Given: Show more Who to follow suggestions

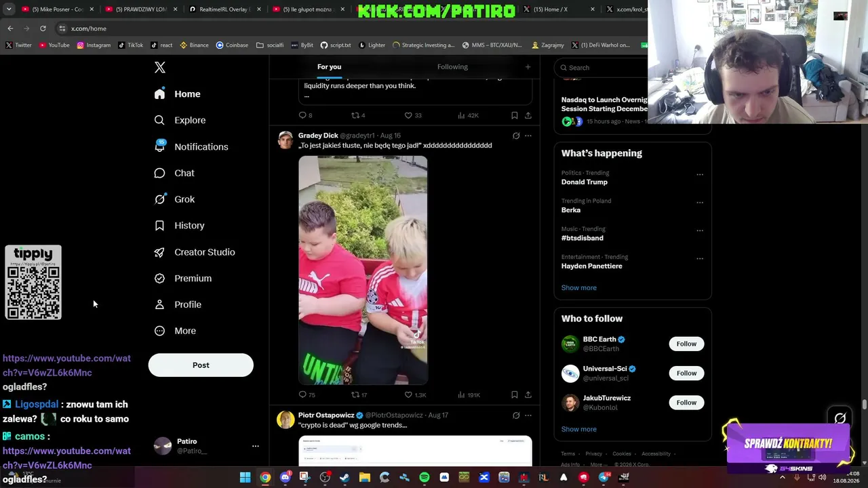Looking at the screenshot, I should (579, 429).
